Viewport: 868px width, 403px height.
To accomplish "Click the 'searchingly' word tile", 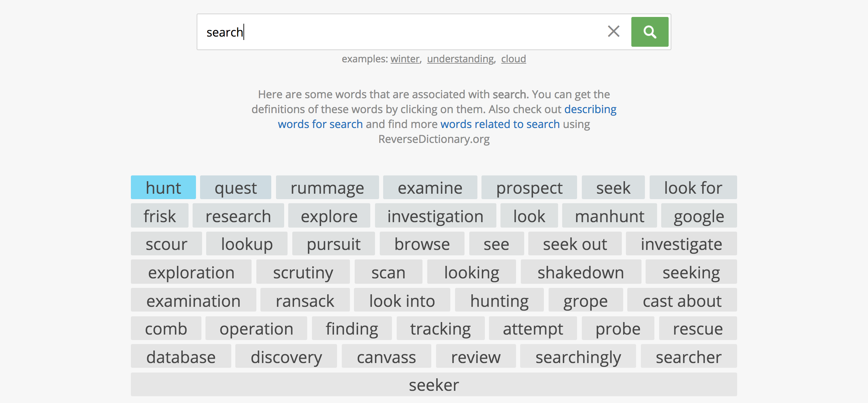I will tap(578, 357).
